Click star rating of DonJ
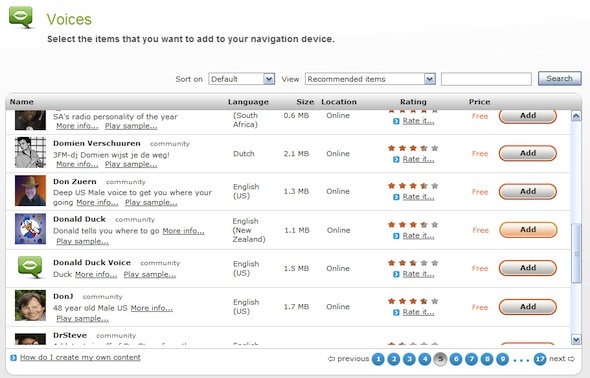Image resolution: width=590 pixels, height=378 pixels. tap(413, 301)
